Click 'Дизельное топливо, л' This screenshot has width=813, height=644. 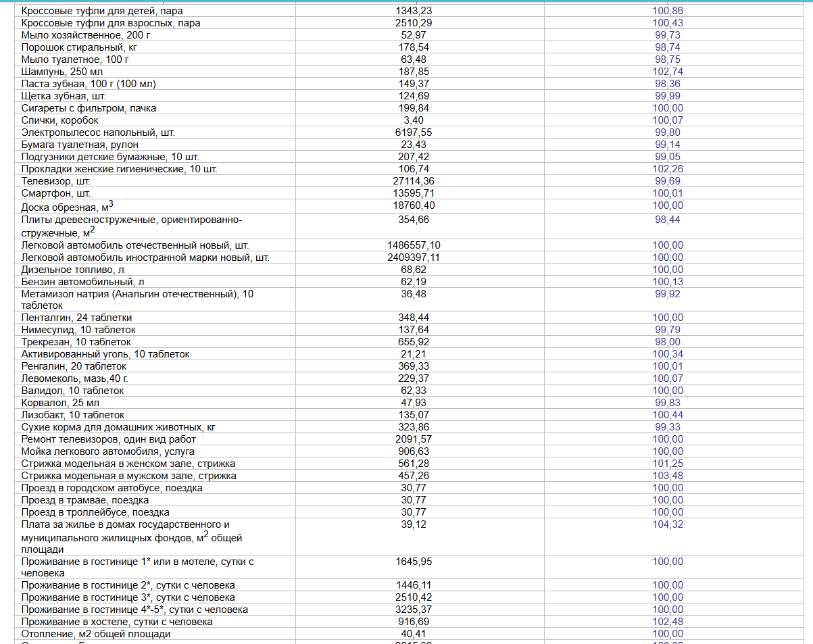[x=73, y=270]
